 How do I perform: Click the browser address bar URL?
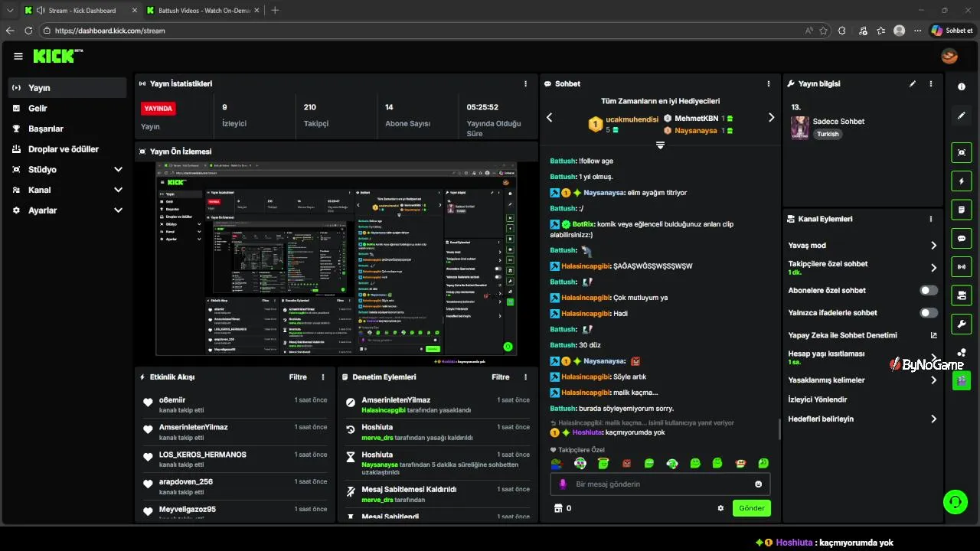tap(110, 31)
